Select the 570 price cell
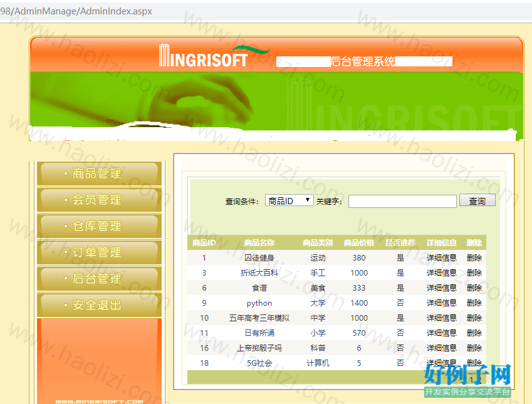This screenshot has width=532, height=404. pyautogui.click(x=359, y=333)
